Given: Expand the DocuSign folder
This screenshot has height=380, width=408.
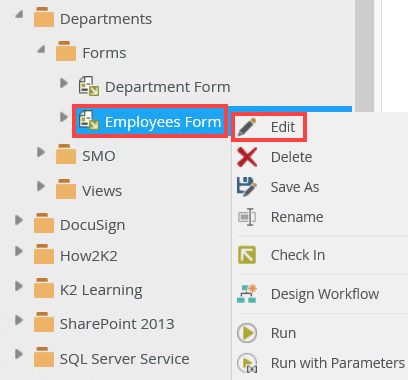Looking at the screenshot, I should (x=19, y=220).
